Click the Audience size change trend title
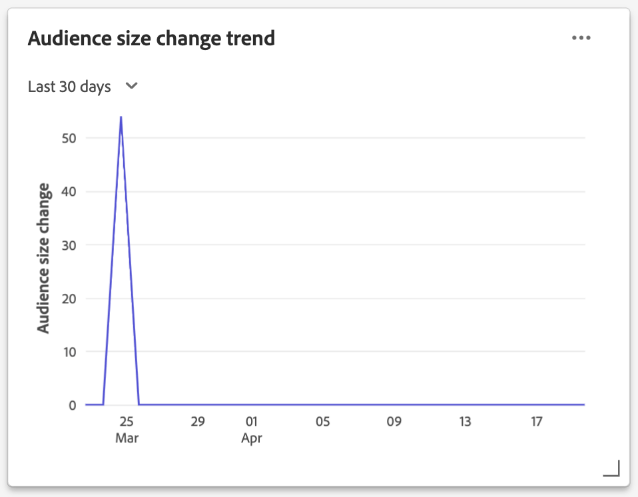Viewport: 638px width, 497px height. pyautogui.click(x=151, y=38)
